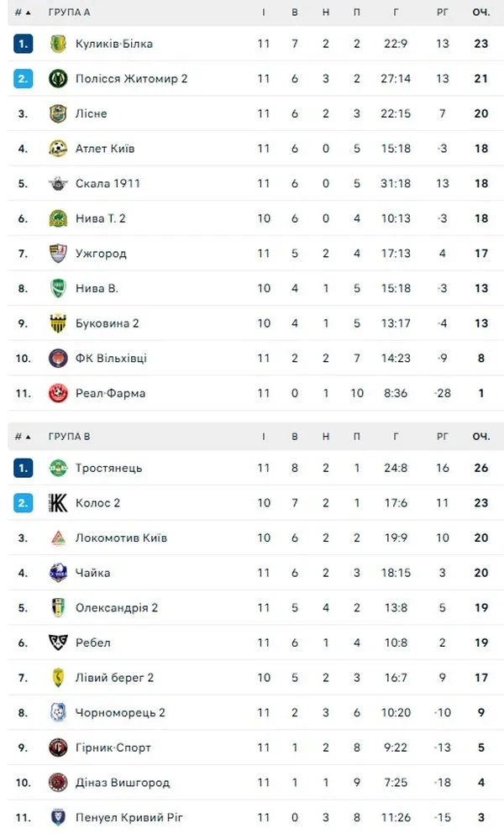Click the Реал-Фарма team logo
This screenshot has width=504, height=834.
point(57,393)
